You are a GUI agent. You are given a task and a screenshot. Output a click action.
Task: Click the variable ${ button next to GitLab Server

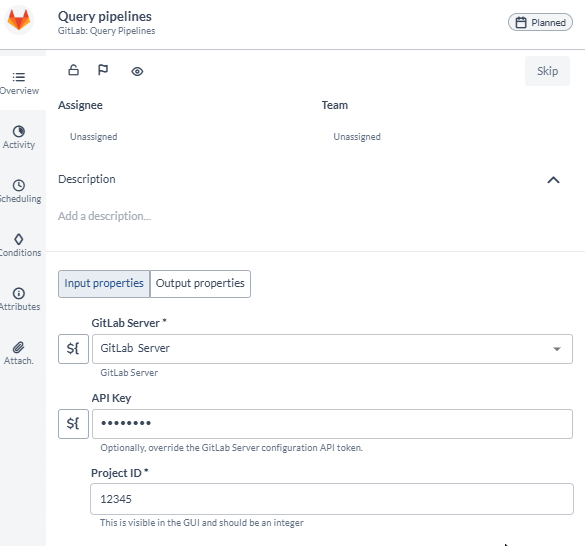click(73, 349)
